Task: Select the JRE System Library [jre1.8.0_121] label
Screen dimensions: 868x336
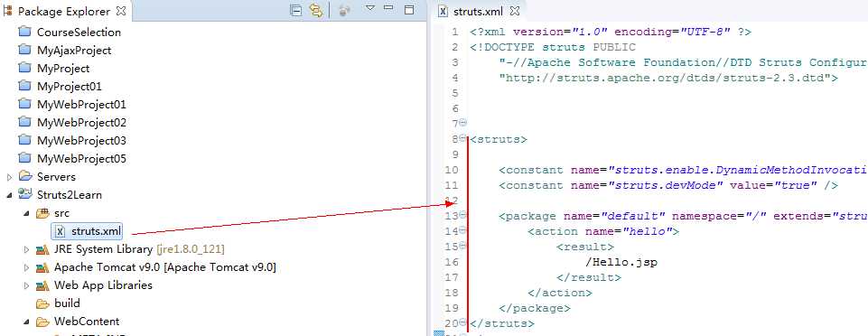Action: (x=139, y=249)
